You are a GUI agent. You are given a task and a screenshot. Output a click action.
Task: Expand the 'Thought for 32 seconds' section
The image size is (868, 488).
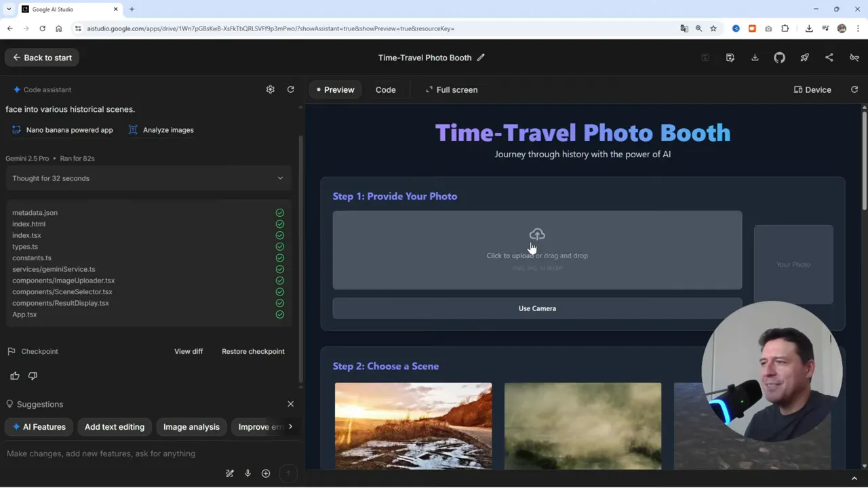(x=280, y=178)
